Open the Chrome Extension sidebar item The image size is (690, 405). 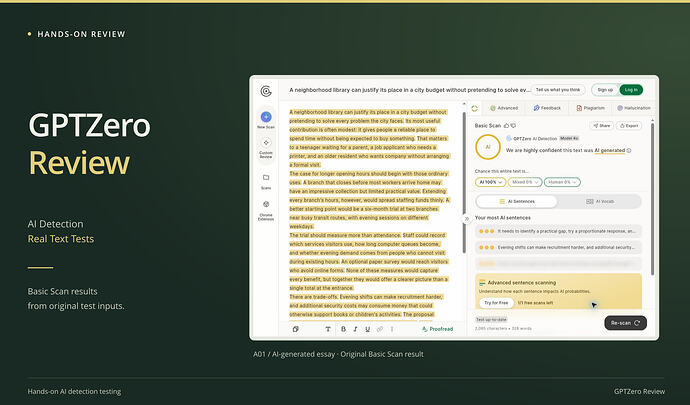266,210
